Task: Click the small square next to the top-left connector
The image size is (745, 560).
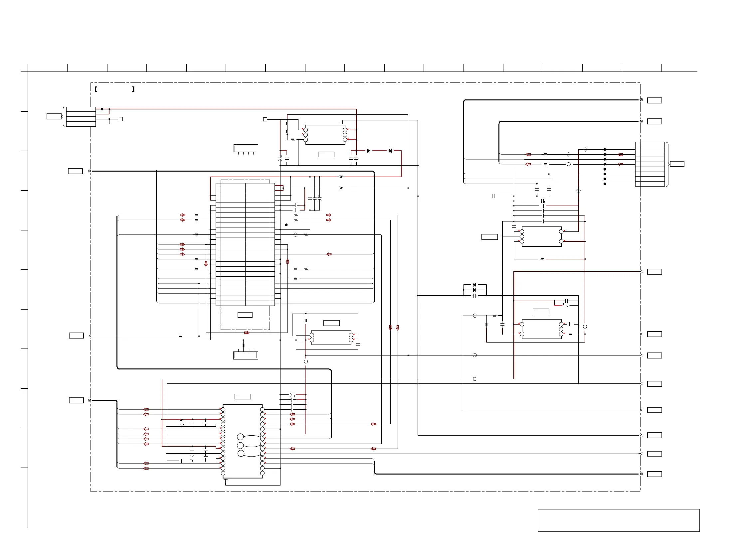Action: point(121,119)
